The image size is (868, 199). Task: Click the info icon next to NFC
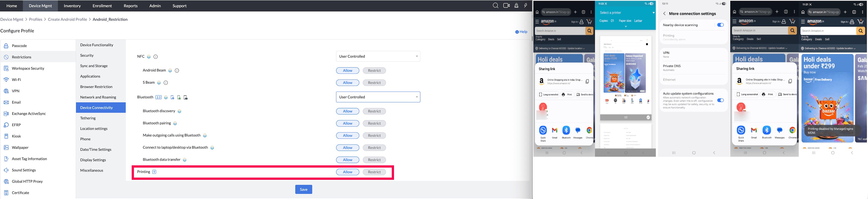pos(156,57)
